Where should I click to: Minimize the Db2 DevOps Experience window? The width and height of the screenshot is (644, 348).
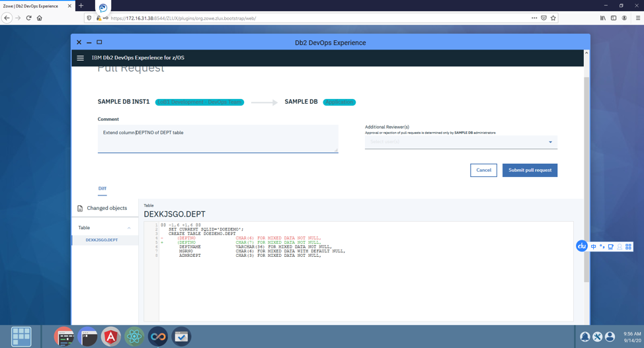89,42
